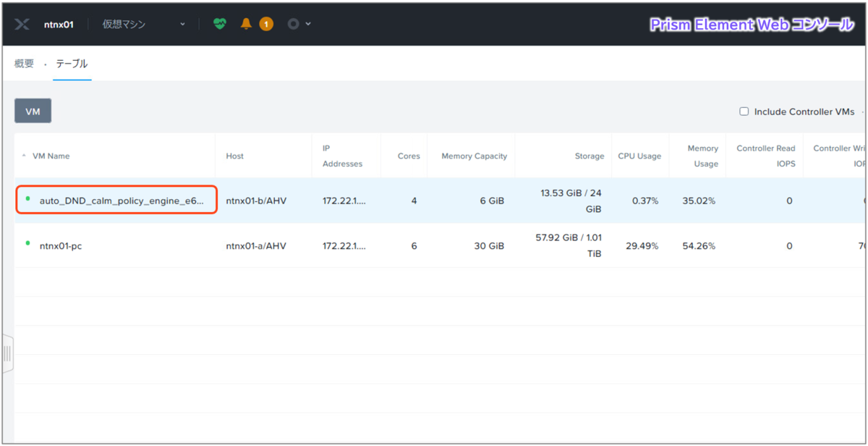
Task: Click green status dot of ntnx01-pc
Action: pyautogui.click(x=27, y=243)
